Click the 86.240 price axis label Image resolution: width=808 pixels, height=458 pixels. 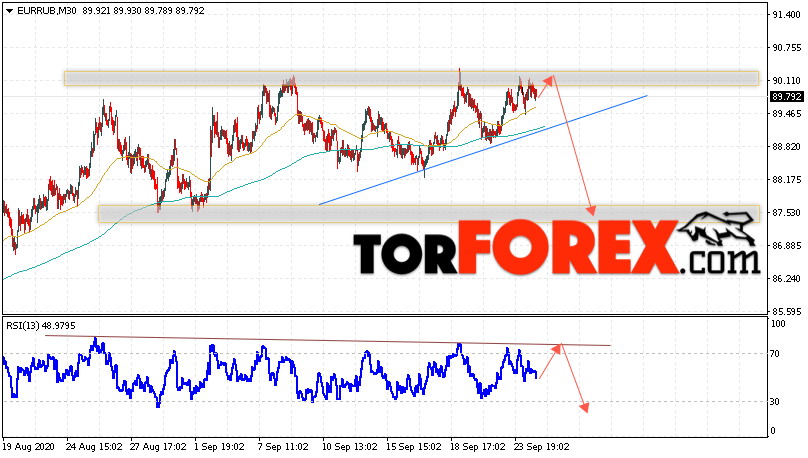click(786, 279)
